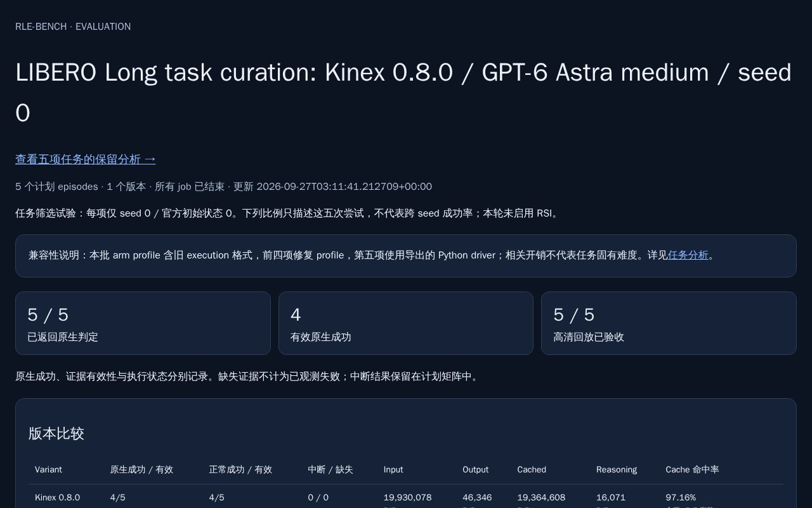Click the Cache 命中率 column header
This screenshot has height=508, width=812.
click(x=692, y=470)
